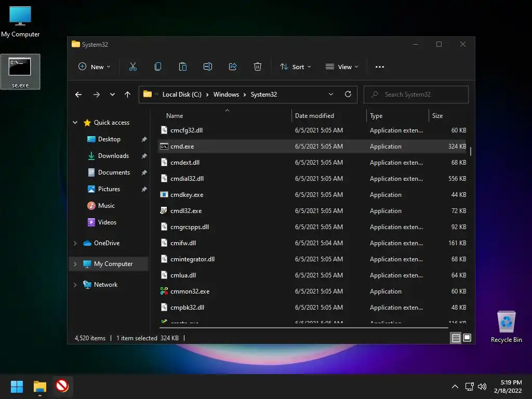Go up one folder level arrow
The height and width of the screenshot is (399, 532).
coord(128,95)
